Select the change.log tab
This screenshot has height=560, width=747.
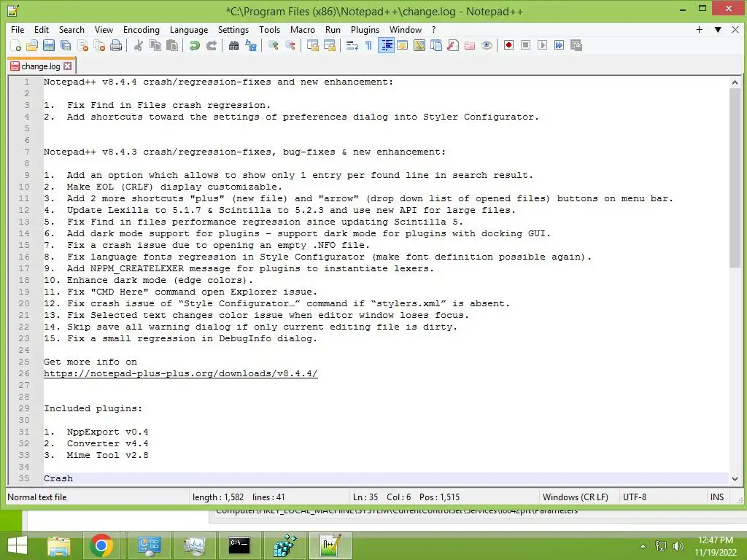(41, 66)
